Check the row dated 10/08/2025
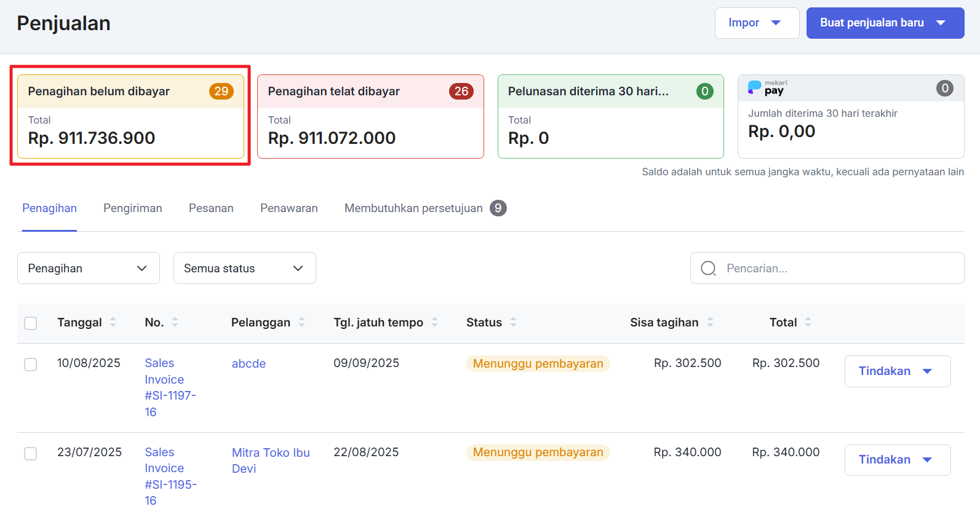This screenshot has width=980, height=517. 30,365
